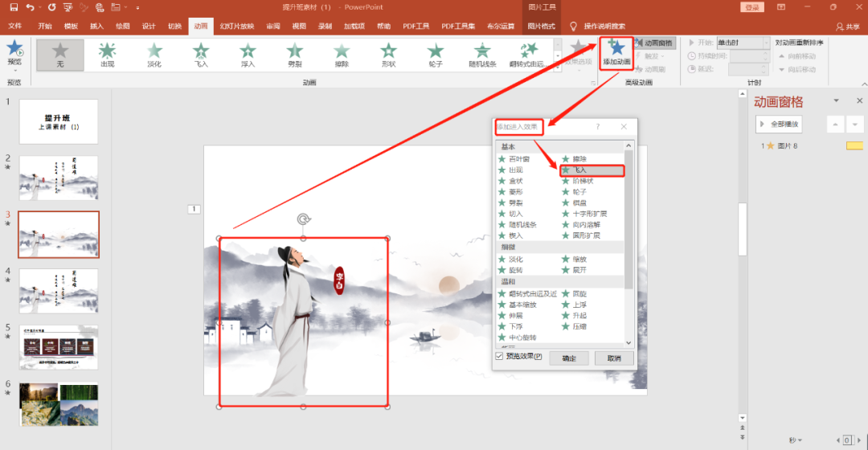Choose 中心旋转 entrance effect in dialog

pyautogui.click(x=518, y=337)
